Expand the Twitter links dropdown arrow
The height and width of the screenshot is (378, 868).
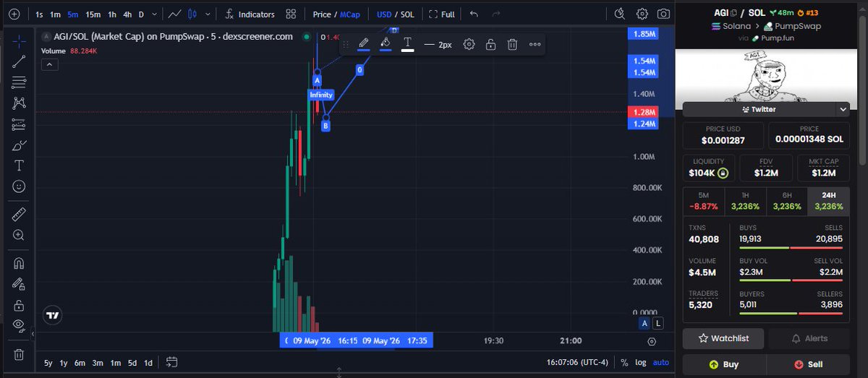(843, 109)
